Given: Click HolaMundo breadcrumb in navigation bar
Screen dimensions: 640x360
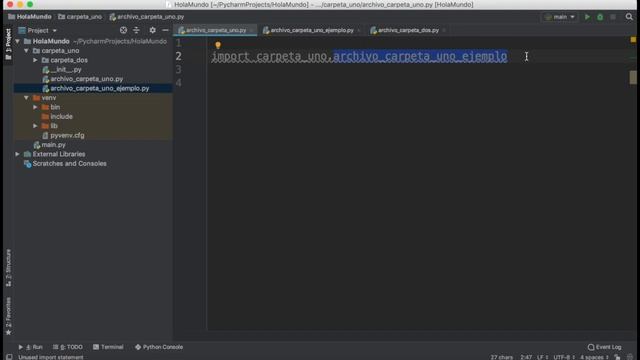Looking at the screenshot, I should [x=30, y=17].
